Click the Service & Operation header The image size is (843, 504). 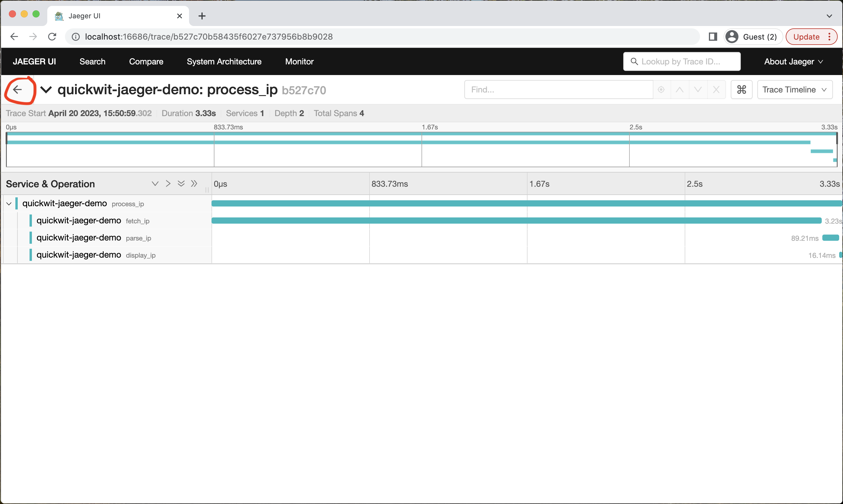coord(50,184)
